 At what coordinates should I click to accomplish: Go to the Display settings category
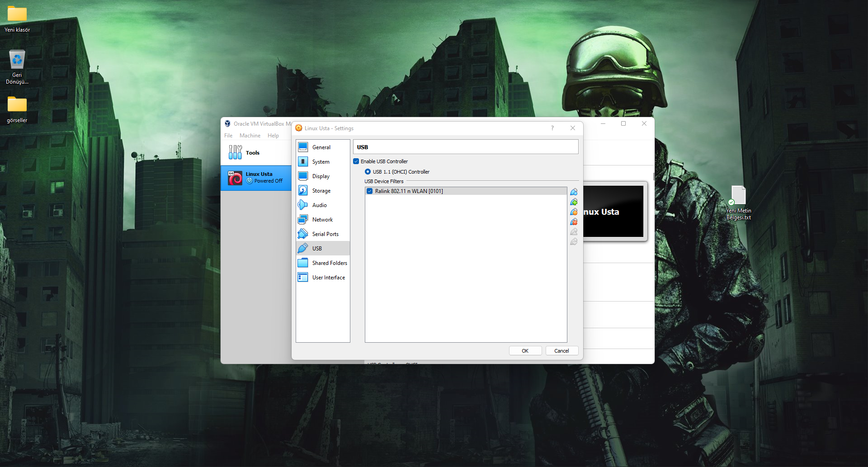[323, 176]
